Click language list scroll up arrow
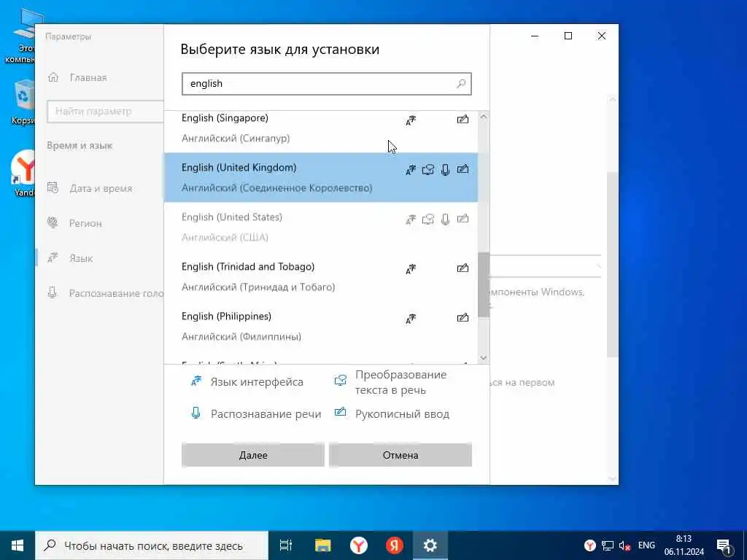This screenshot has width=747, height=560. click(484, 117)
